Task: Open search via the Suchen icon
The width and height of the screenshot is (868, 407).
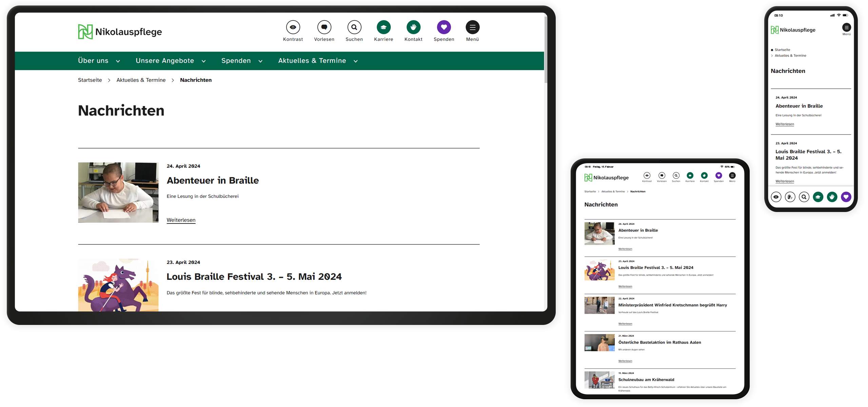Action: pos(354,27)
